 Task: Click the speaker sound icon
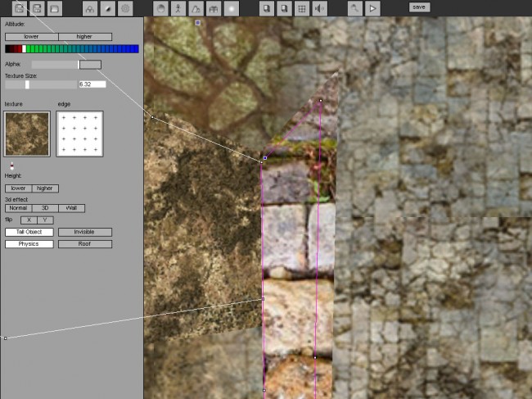(x=319, y=8)
